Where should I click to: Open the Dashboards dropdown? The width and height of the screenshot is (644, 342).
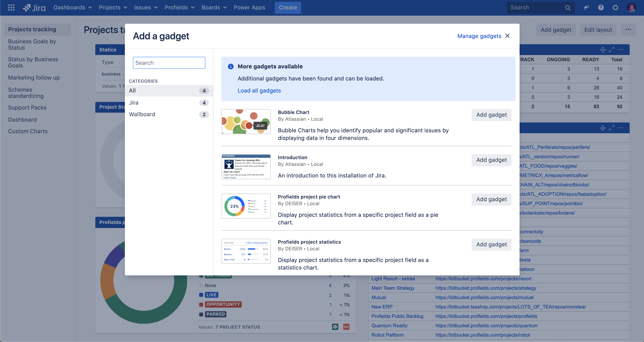click(72, 8)
